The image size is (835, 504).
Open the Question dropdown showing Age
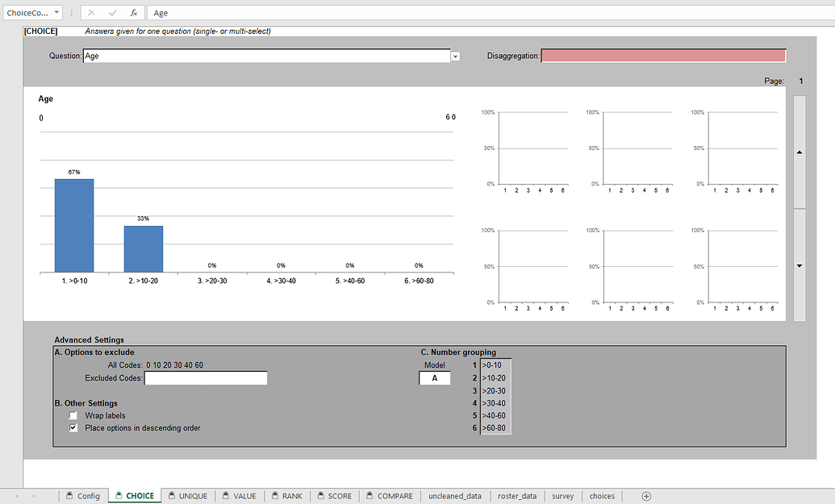[x=456, y=56]
